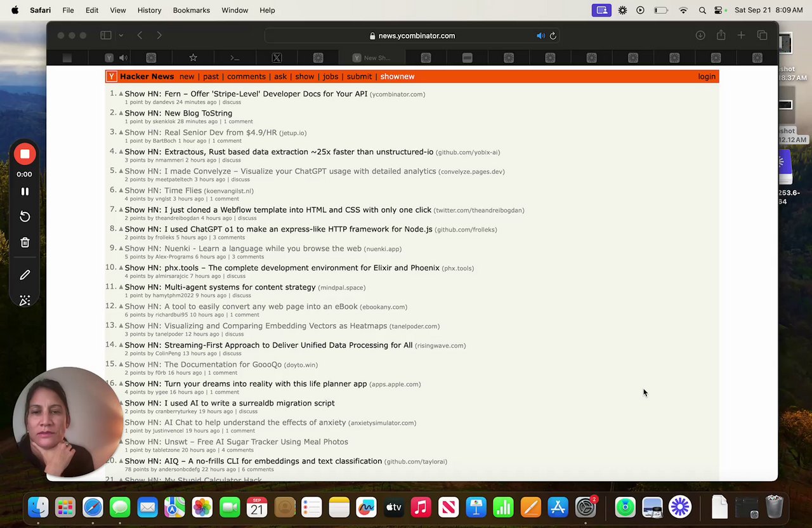Open the 'submit' link in header
Viewport: 812px width, 528px height.
[x=359, y=77]
